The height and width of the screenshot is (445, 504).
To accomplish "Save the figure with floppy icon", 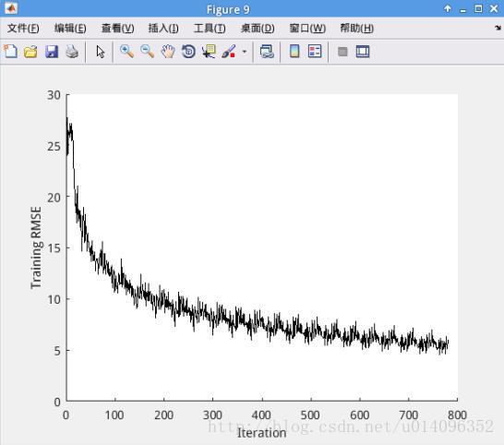I will tap(52, 52).
